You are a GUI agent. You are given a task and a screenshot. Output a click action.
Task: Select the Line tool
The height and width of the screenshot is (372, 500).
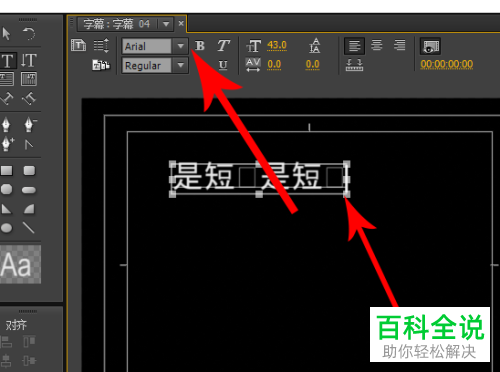pyautogui.click(x=29, y=228)
